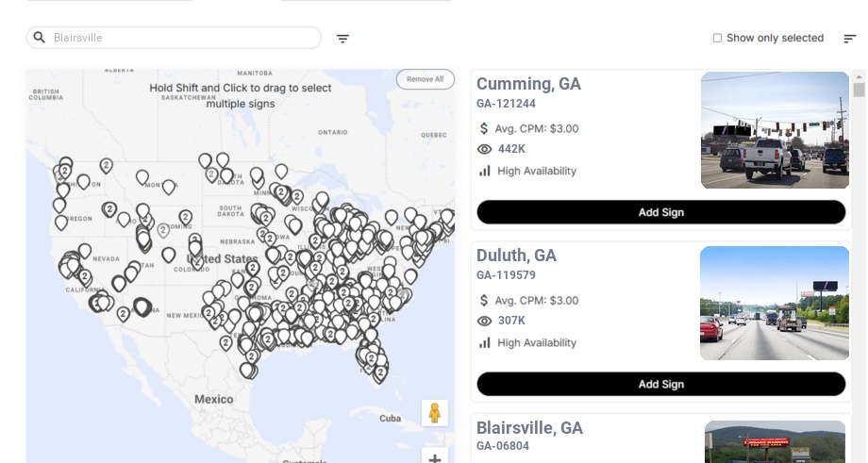Screen dimensions: 868x463
Task: Open the filter icon beside search
Action: pos(342,39)
